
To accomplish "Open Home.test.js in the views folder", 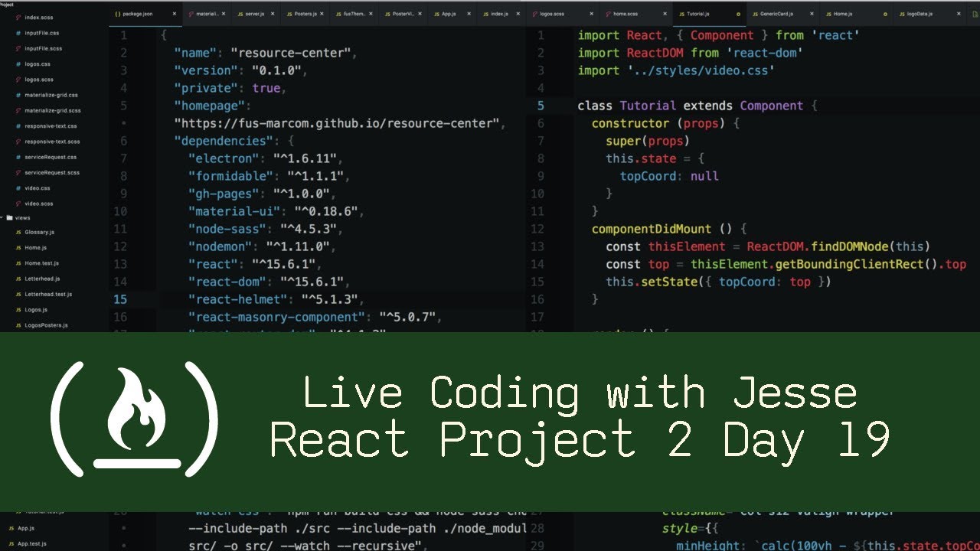I will tap(42, 262).
